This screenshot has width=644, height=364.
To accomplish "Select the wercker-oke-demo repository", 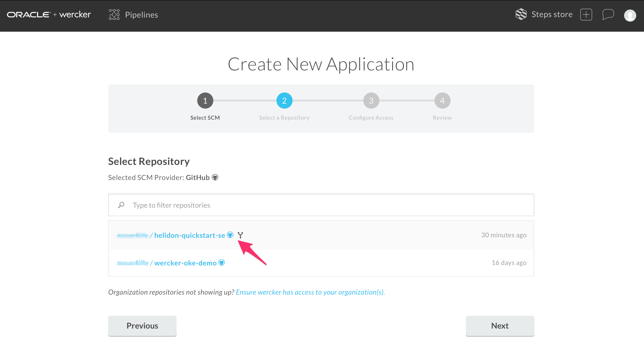I will pos(185,263).
